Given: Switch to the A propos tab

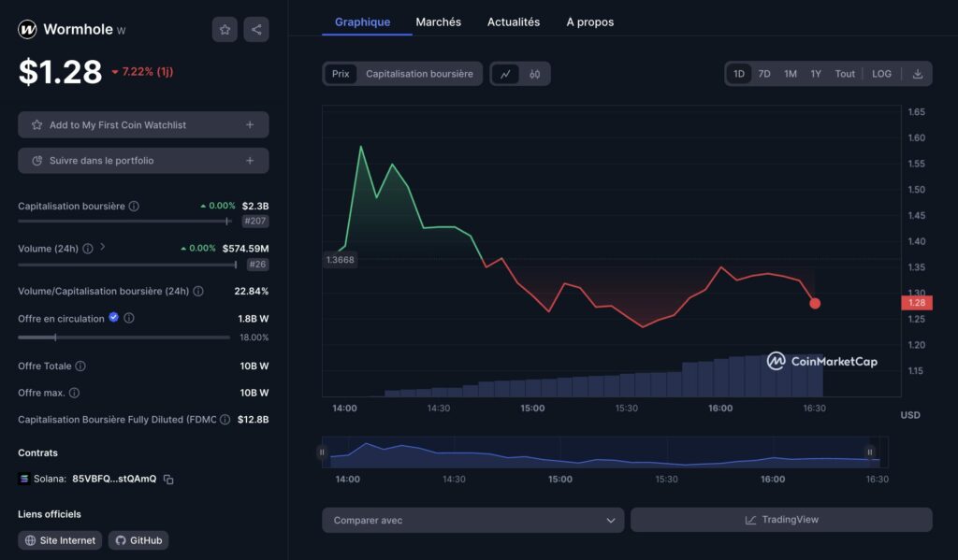Looking at the screenshot, I should tap(589, 22).
